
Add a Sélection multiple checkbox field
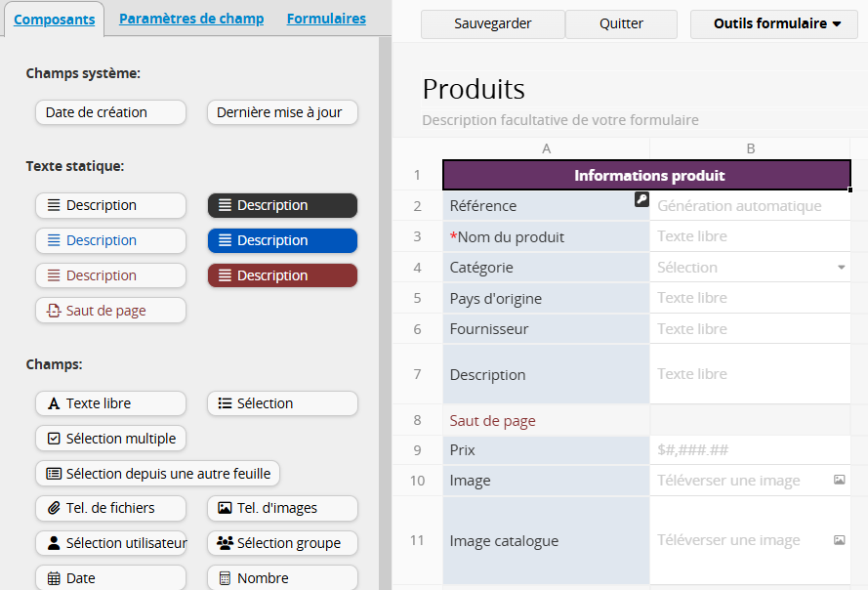coord(110,439)
